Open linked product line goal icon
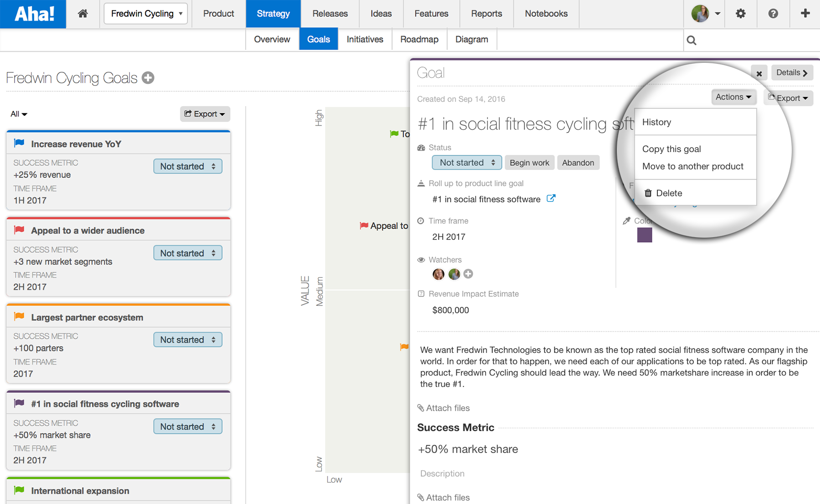 (551, 199)
